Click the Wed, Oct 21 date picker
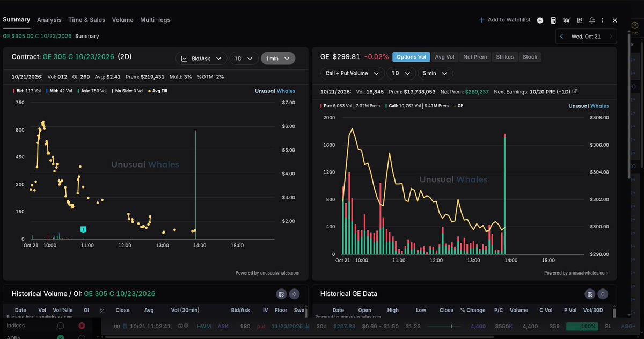This screenshot has width=644, height=339. (586, 37)
